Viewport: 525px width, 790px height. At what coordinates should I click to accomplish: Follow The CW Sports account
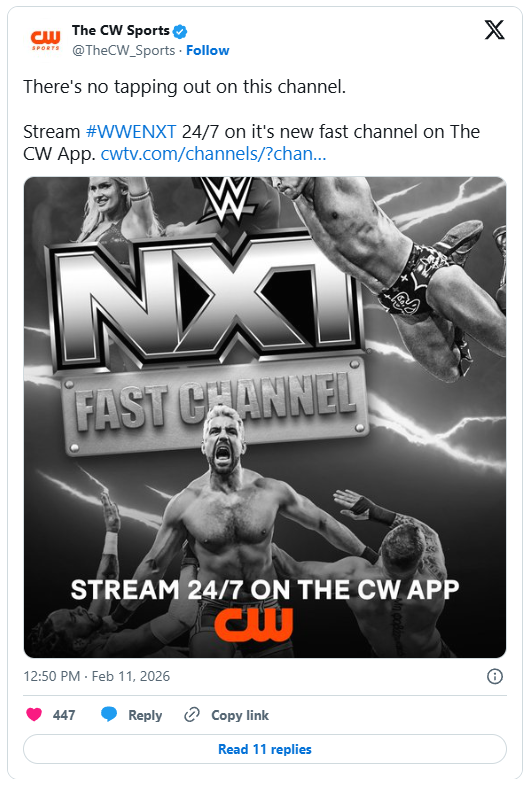coord(208,50)
